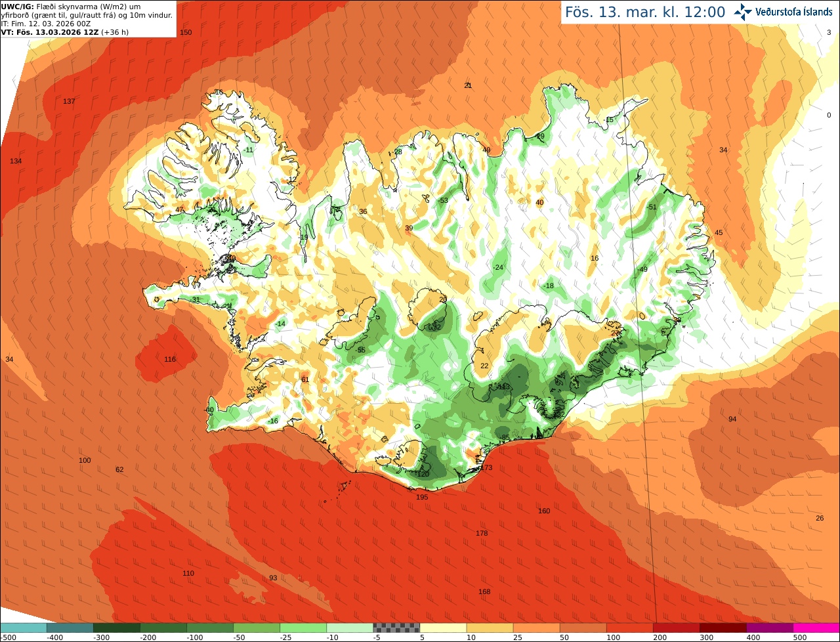Click the 10 to 25 yellow-orange legend swatch

[490, 627]
